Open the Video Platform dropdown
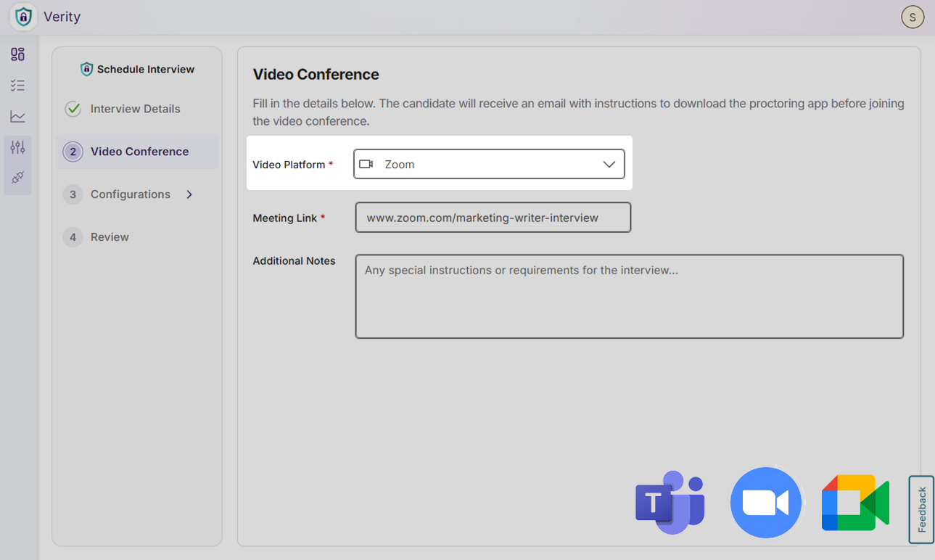This screenshot has height=560, width=935. 489,164
